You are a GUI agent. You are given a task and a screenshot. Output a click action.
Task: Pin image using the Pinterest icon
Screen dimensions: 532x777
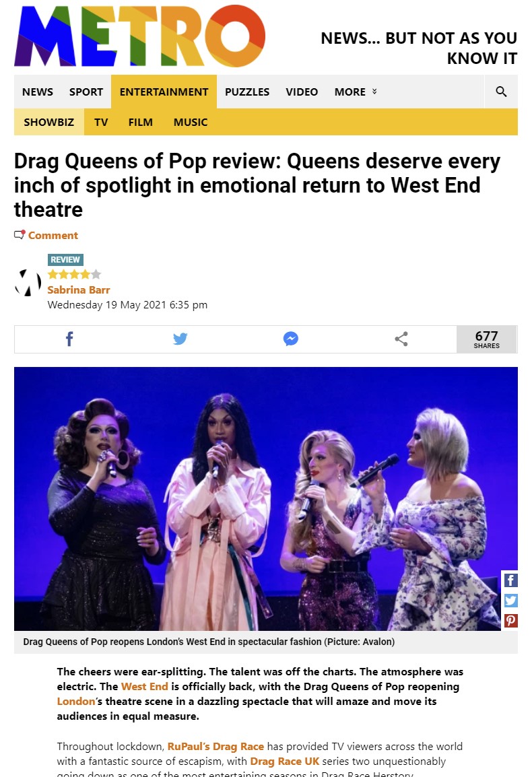pos(510,620)
